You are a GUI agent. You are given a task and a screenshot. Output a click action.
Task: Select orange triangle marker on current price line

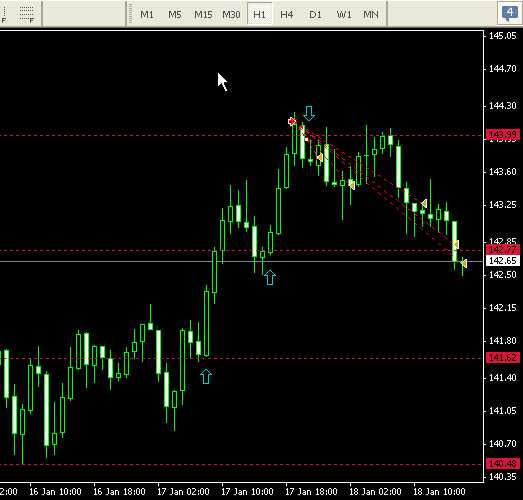point(464,264)
